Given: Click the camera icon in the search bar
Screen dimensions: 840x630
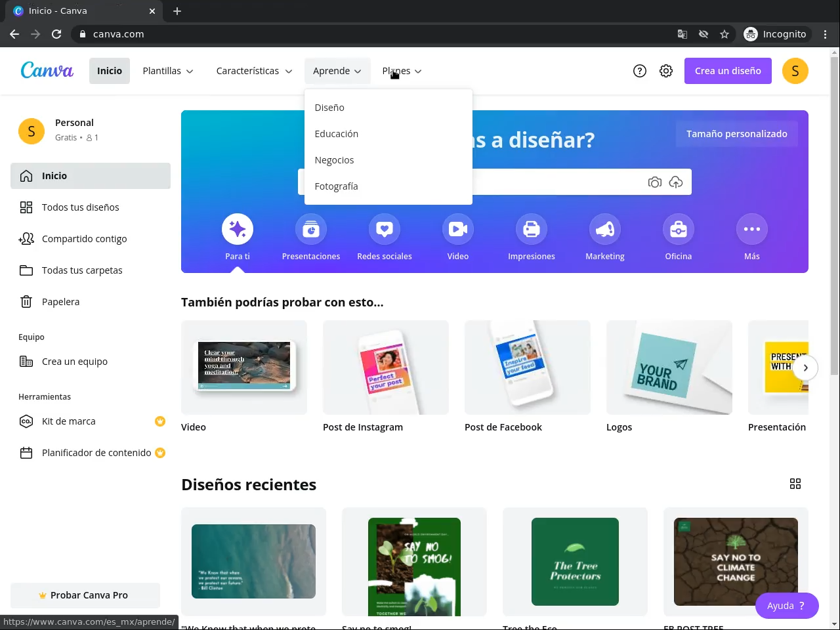Looking at the screenshot, I should (655, 182).
